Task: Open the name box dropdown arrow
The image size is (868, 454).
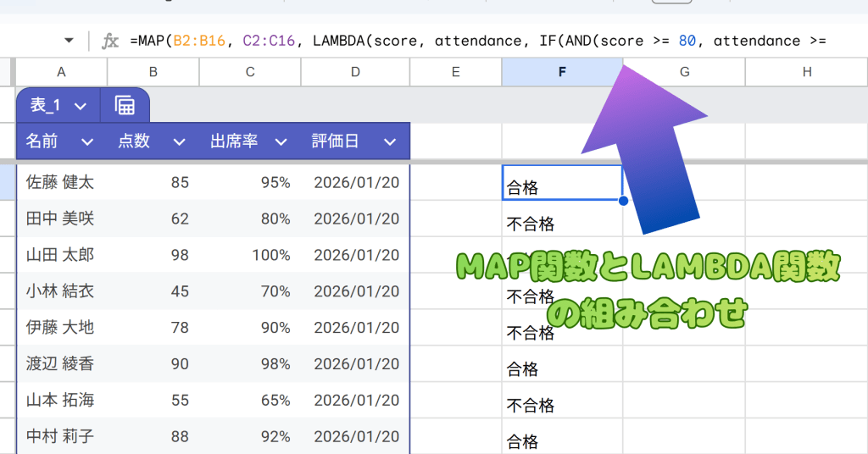Action: click(69, 41)
